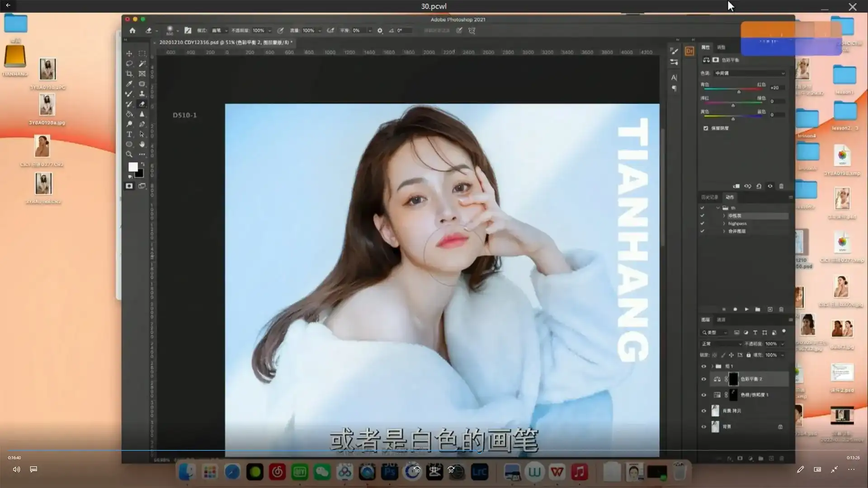Open the 色调 dropdown showing 中间调
The height and width of the screenshot is (488, 868).
pos(748,73)
